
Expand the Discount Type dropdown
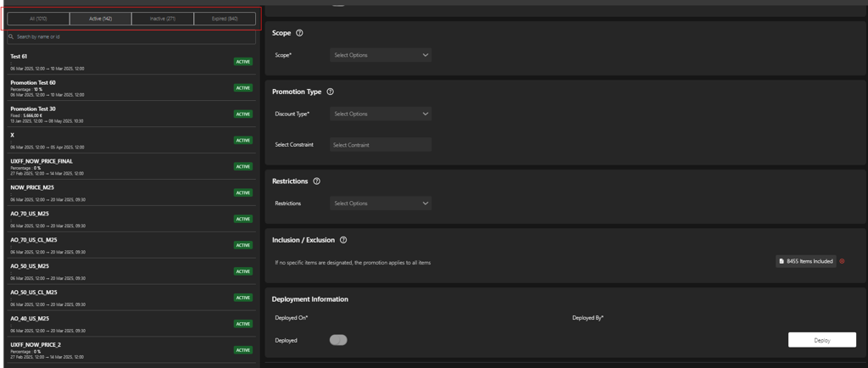coord(381,114)
